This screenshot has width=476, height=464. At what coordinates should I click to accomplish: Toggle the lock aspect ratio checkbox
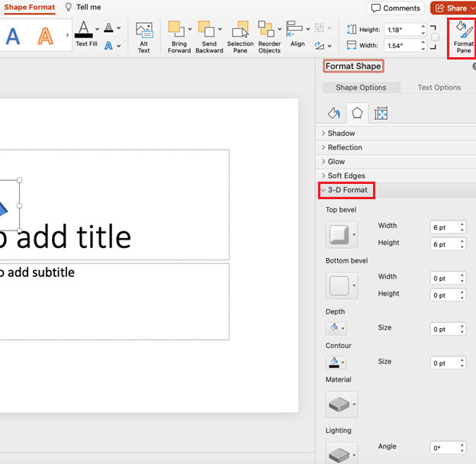(x=435, y=37)
